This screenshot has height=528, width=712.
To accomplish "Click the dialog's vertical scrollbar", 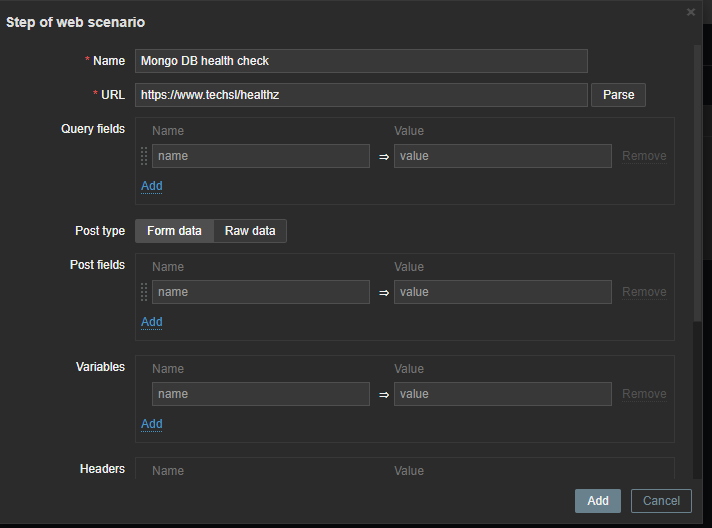I will coord(697,180).
